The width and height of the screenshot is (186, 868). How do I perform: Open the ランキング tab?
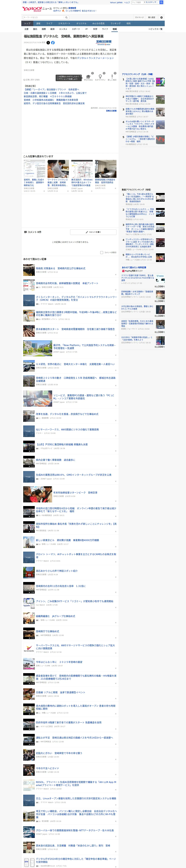pyautogui.click(x=115, y=24)
